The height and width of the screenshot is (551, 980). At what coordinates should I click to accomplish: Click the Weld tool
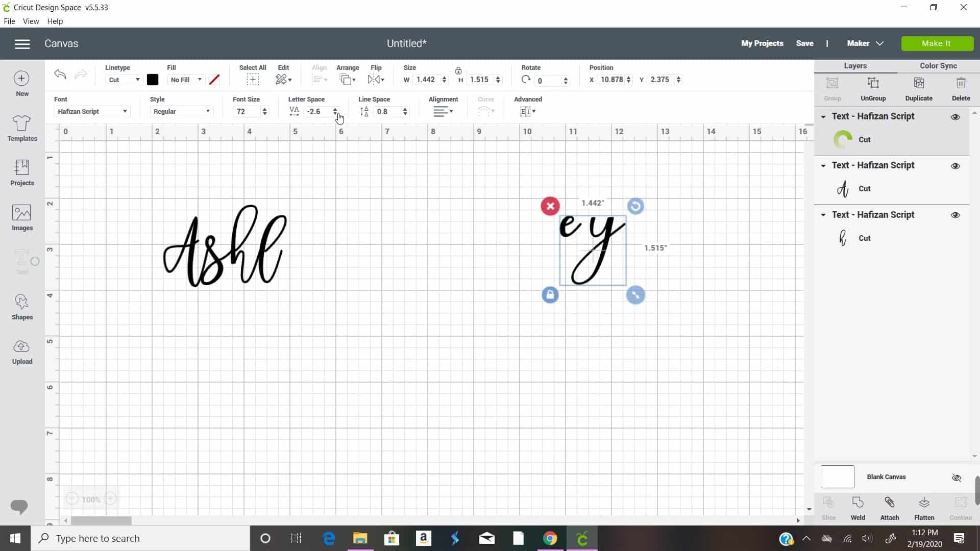pyautogui.click(x=858, y=508)
